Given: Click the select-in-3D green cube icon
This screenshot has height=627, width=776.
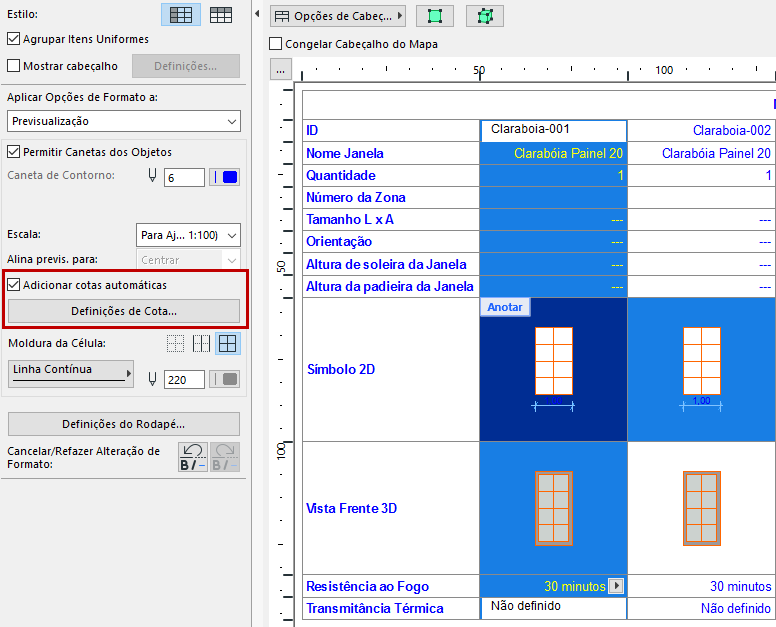Looking at the screenshot, I should pyautogui.click(x=485, y=16).
